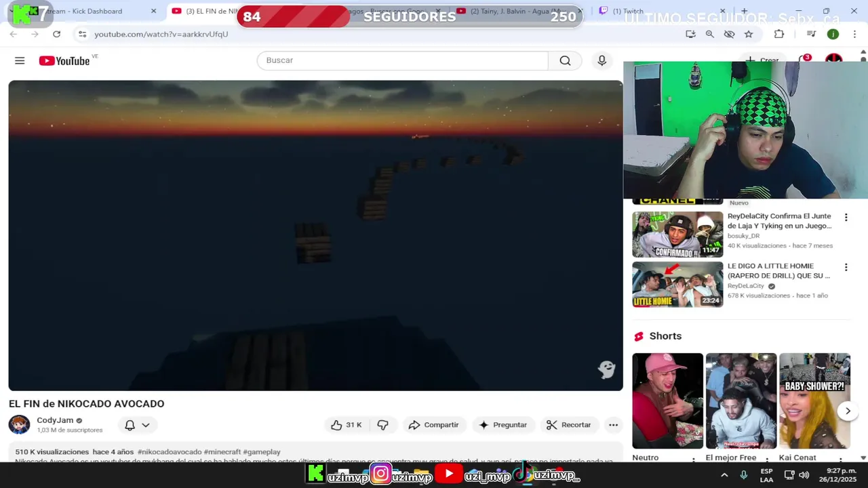Open the media control icon in the browser toolbar
The width and height of the screenshot is (868, 488).
(811, 34)
